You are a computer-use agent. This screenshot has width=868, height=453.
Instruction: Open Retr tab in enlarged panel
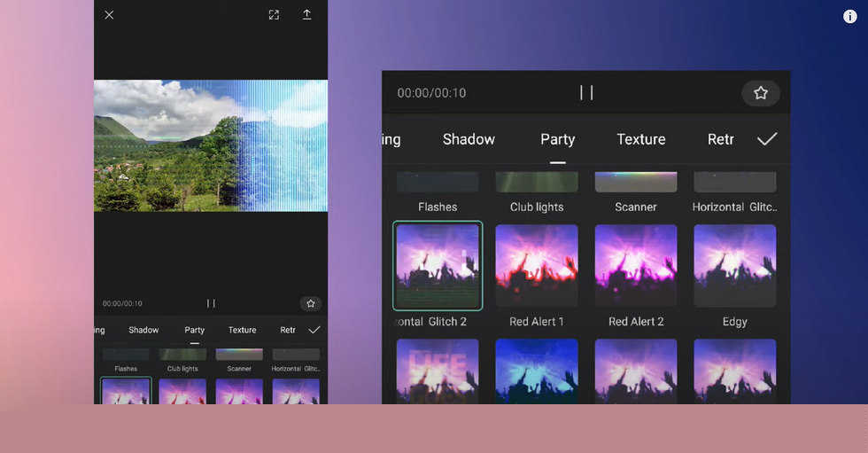click(720, 139)
